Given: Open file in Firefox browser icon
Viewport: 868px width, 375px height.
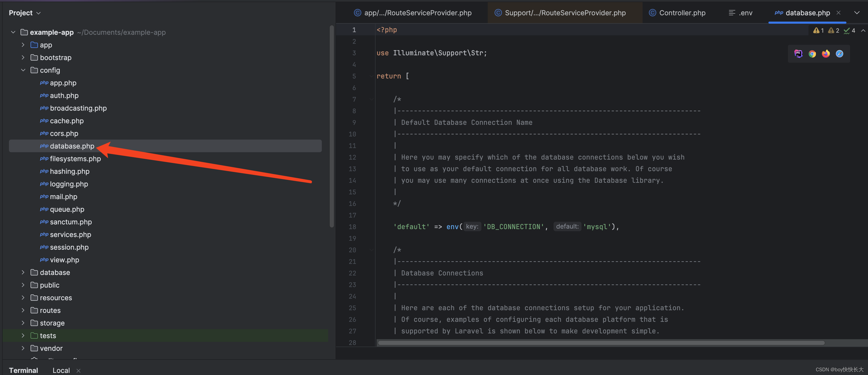Looking at the screenshot, I should pos(826,54).
